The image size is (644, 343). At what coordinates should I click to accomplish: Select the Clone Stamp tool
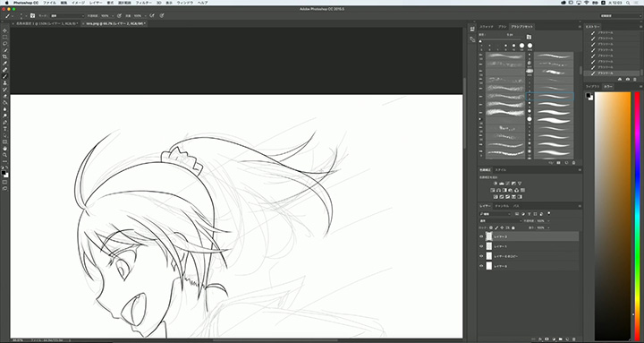[5, 83]
